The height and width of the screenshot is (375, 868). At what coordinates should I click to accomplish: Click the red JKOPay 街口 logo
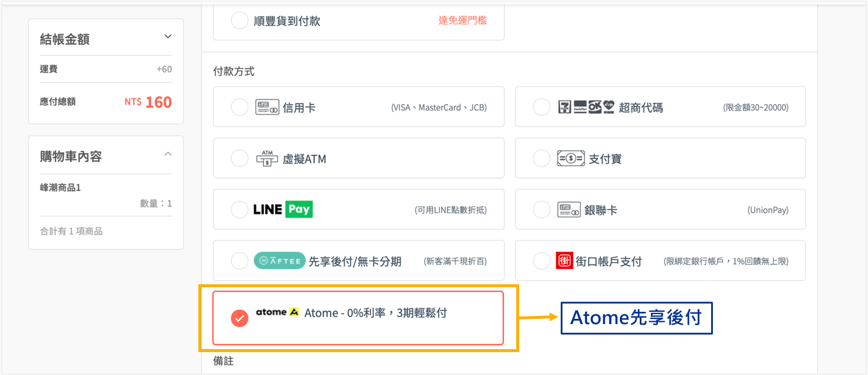point(564,261)
